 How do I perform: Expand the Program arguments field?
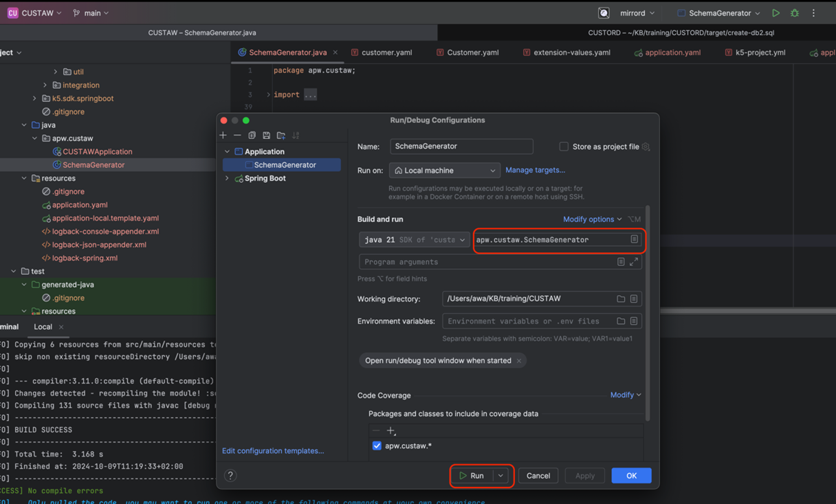(634, 262)
